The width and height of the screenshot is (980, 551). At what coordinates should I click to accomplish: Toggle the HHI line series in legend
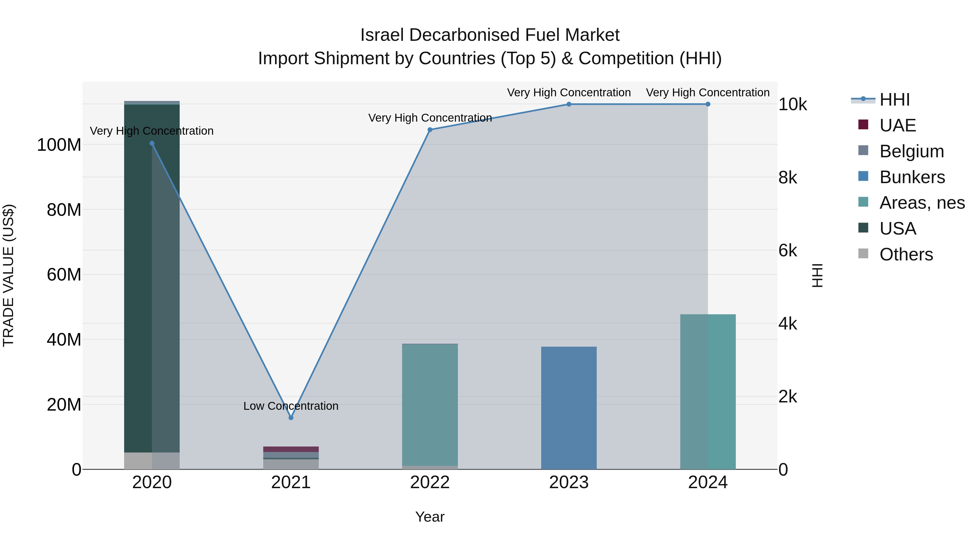click(880, 100)
